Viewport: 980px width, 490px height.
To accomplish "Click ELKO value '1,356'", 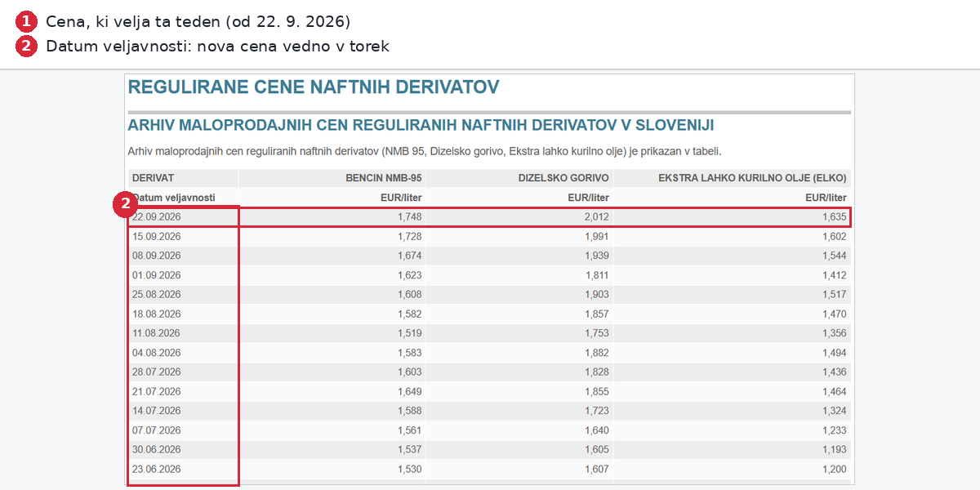I will [x=835, y=333].
